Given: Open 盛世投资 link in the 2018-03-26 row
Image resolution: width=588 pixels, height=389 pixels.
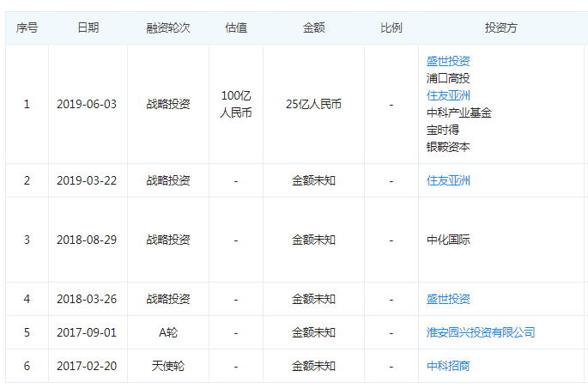Looking at the screenshot, I should (448, 300).
